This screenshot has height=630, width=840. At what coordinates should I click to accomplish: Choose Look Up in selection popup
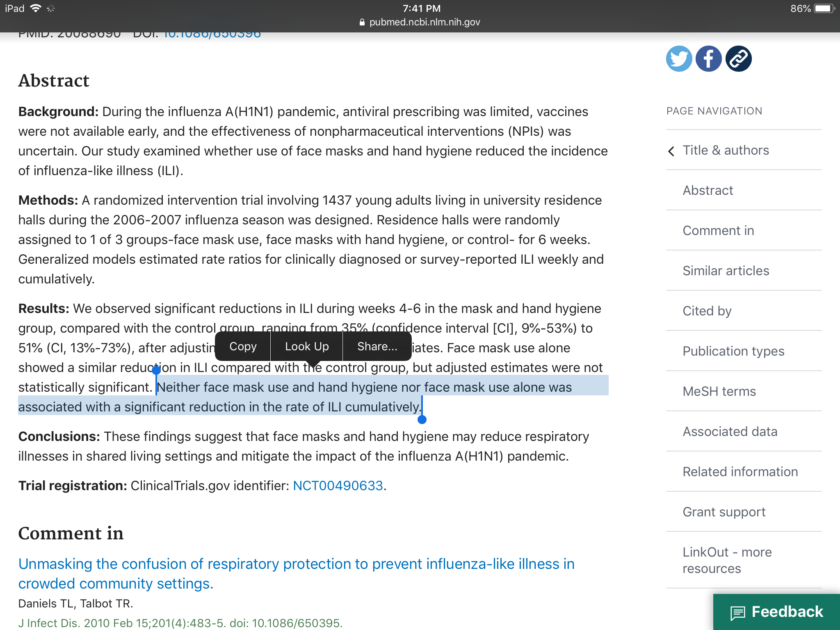[x=307, y=347]
